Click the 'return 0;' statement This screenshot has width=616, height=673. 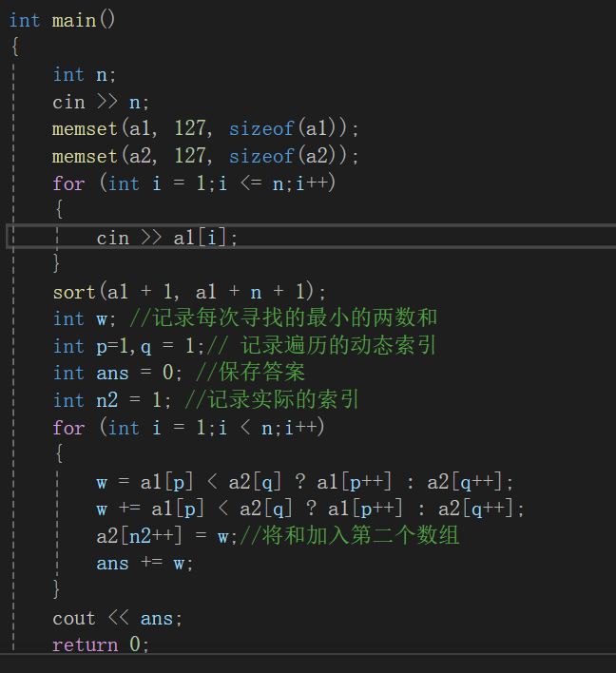pyautogui.click(x=101, y=644)
